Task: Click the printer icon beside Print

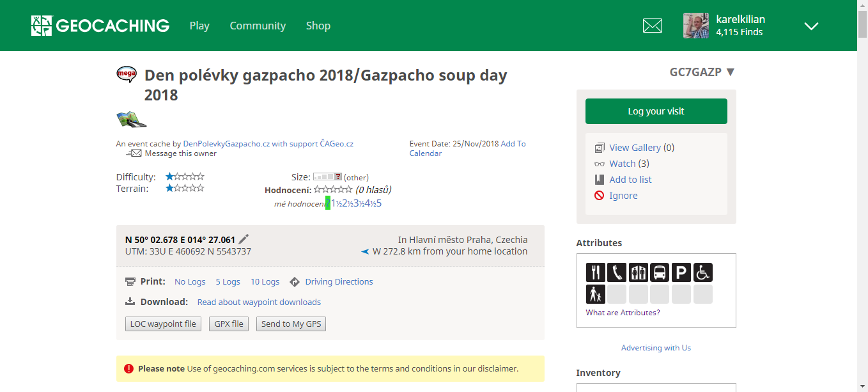Action: tap(130, 282)
